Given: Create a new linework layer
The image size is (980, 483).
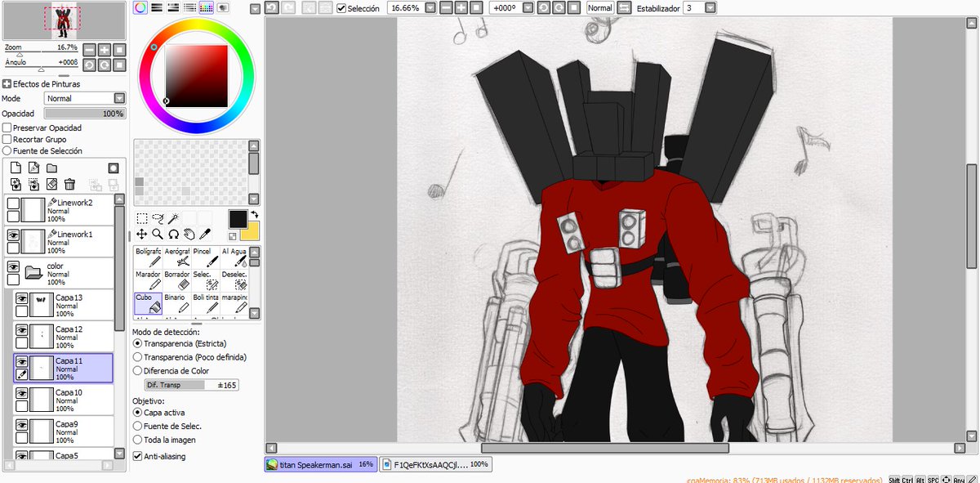Looking at the screenshot, I should pos(33,168).
